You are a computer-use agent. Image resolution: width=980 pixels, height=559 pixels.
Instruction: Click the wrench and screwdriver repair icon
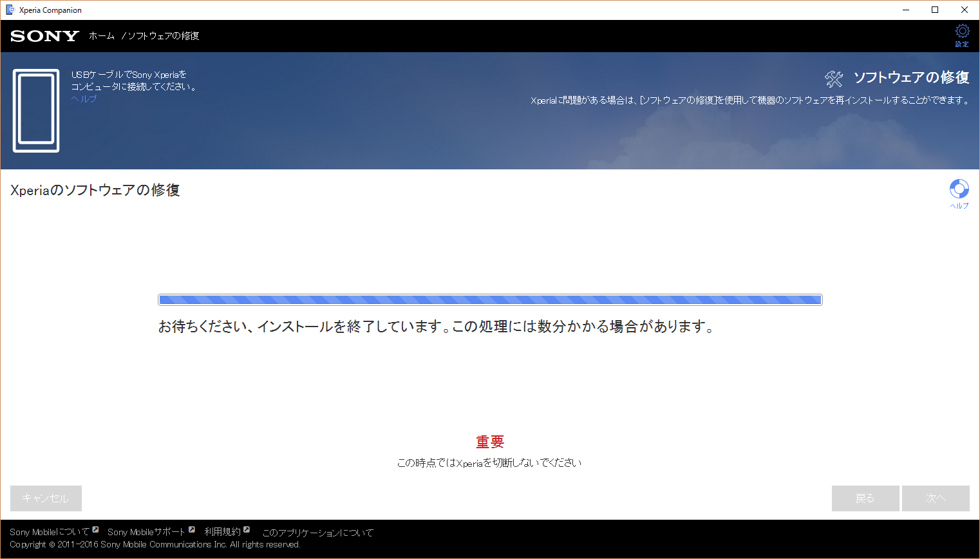pyautogui.click(x=834, y=79)
